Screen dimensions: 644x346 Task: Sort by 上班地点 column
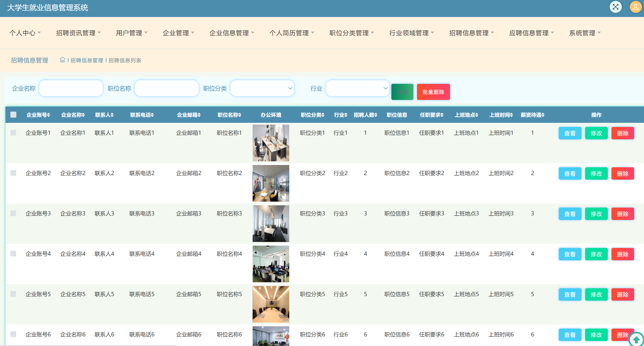coord(466,115)
